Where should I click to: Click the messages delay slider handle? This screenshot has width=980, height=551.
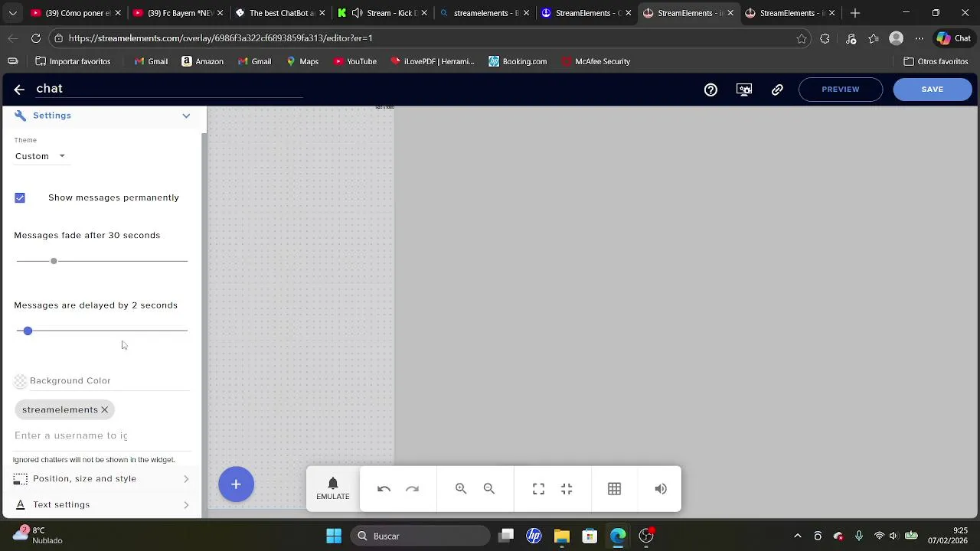28,331
